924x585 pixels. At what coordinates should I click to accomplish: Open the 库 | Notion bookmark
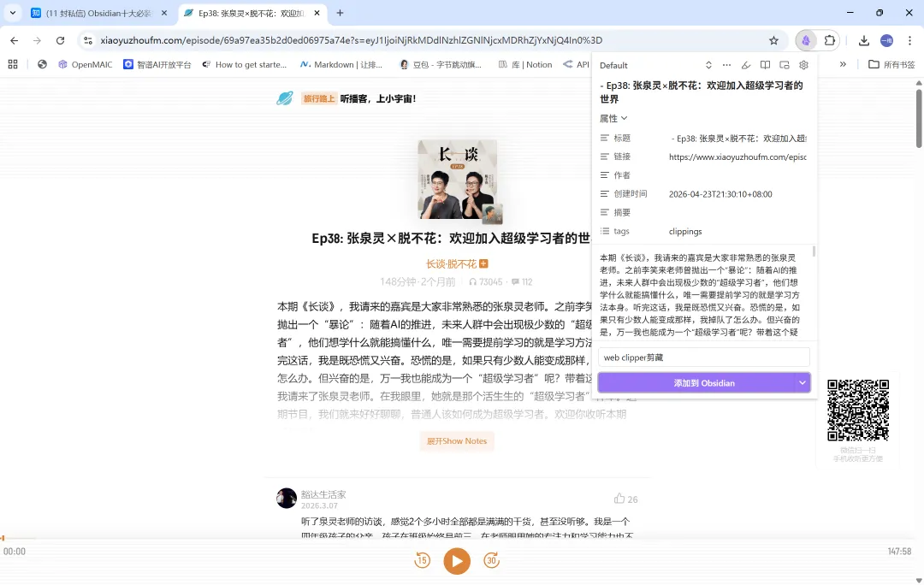pos(525,64)
